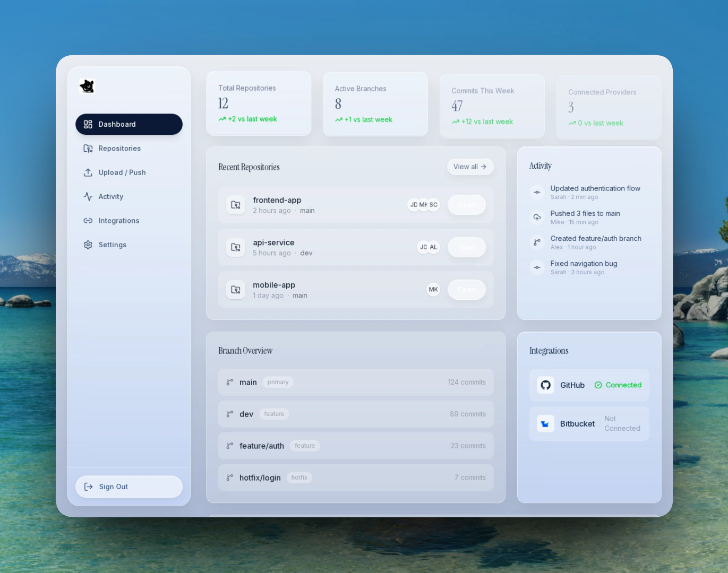The width and height of the screenshot is (728, 573).
Task: Open Integrations from the sidebar
Action: (129, 221)
